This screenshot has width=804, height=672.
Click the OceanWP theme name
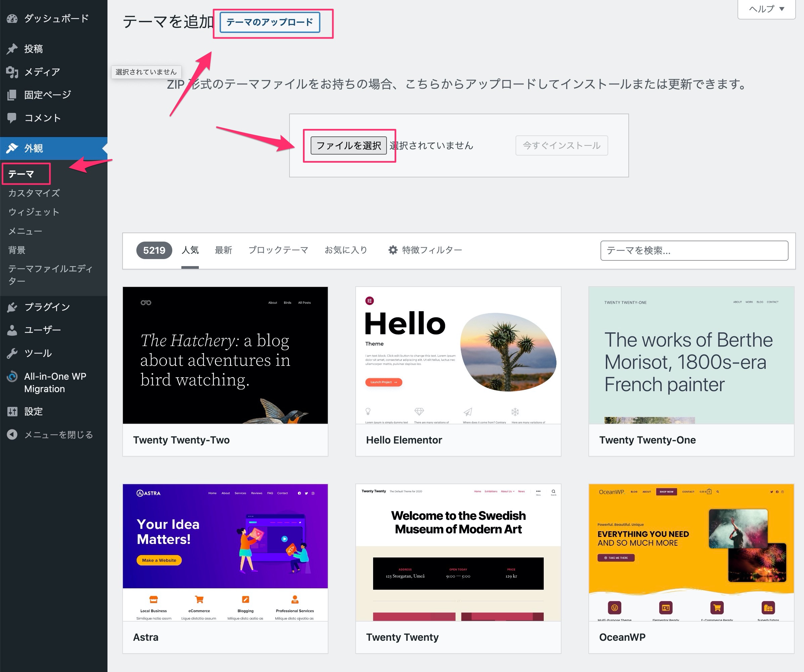[622, 637]
